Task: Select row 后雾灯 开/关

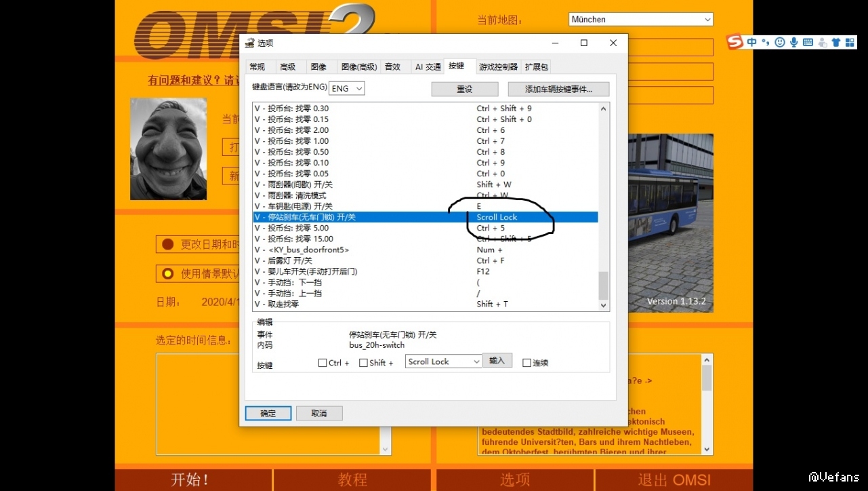Action: 426,260
